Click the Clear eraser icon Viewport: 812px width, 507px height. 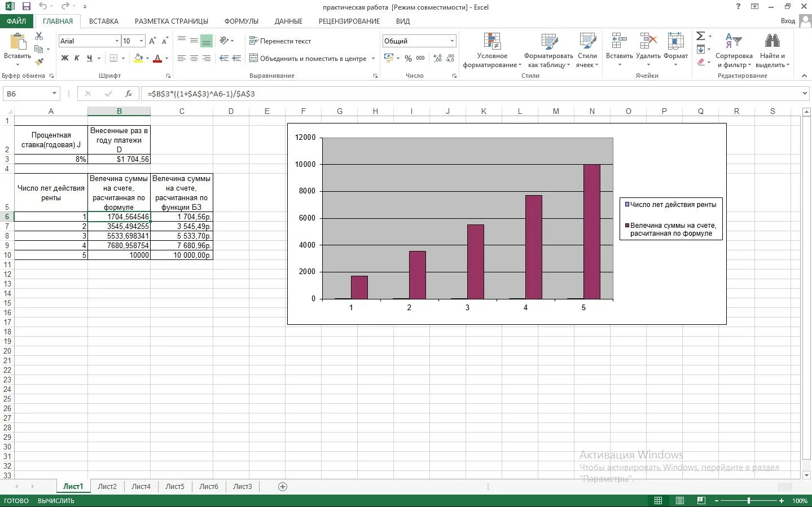(x=701, y=62)
